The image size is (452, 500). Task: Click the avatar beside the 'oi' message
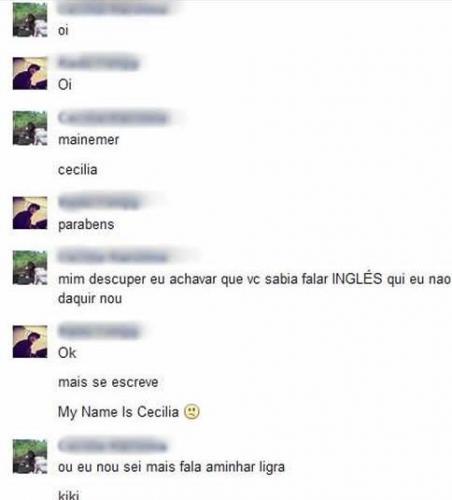point(30,19)
